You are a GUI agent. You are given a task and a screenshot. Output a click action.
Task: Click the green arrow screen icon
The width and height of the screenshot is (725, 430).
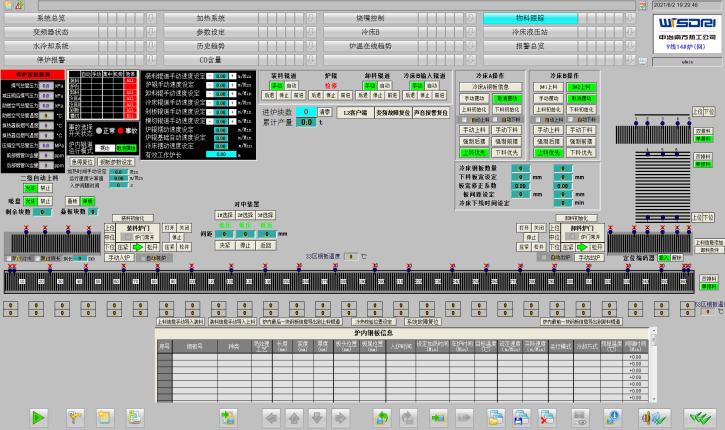point(438,418)
